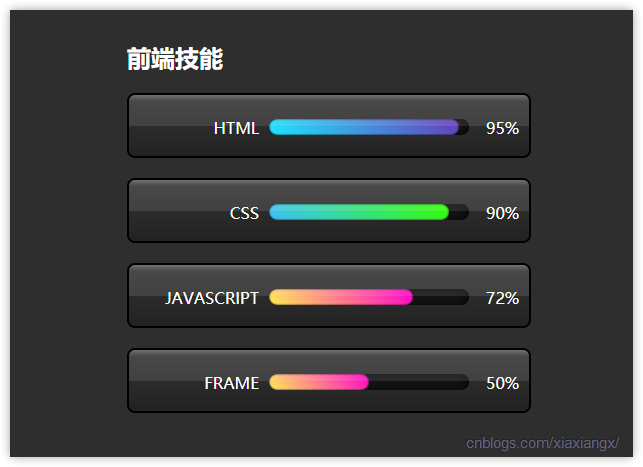Click the unfilled end of HTML bar
This screenshot has height=467, width=643.
coord(464,127)
